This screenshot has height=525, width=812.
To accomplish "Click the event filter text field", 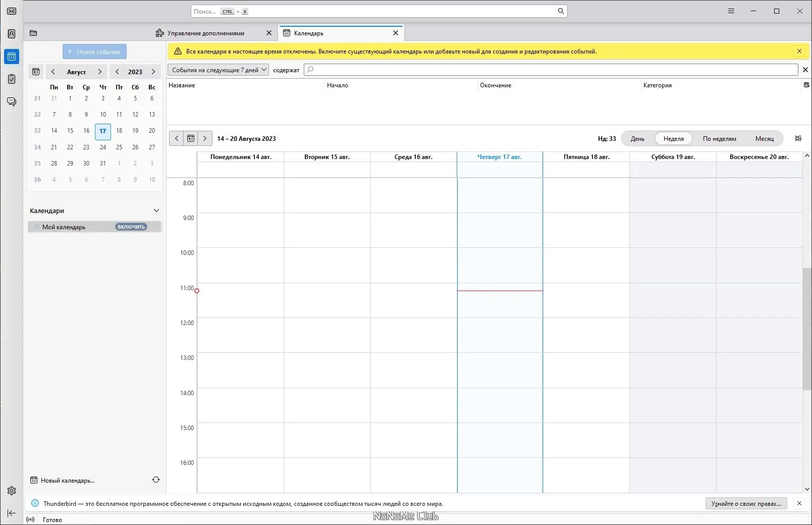I will point(551,70).
